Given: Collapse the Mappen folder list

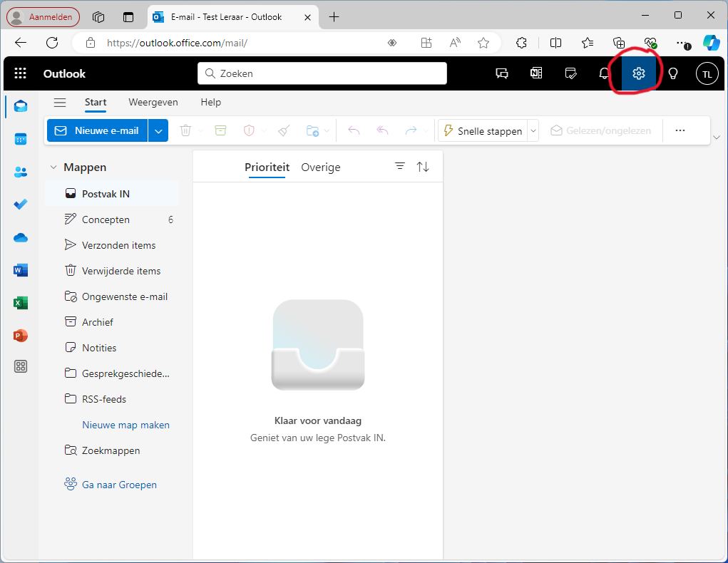Looking at the screenshot, I should point(53,167).
